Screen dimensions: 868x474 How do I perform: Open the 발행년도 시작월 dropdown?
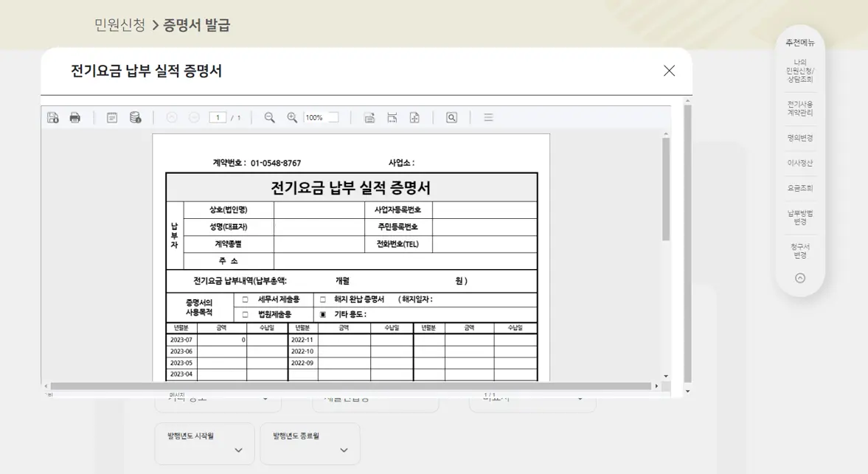204,444
